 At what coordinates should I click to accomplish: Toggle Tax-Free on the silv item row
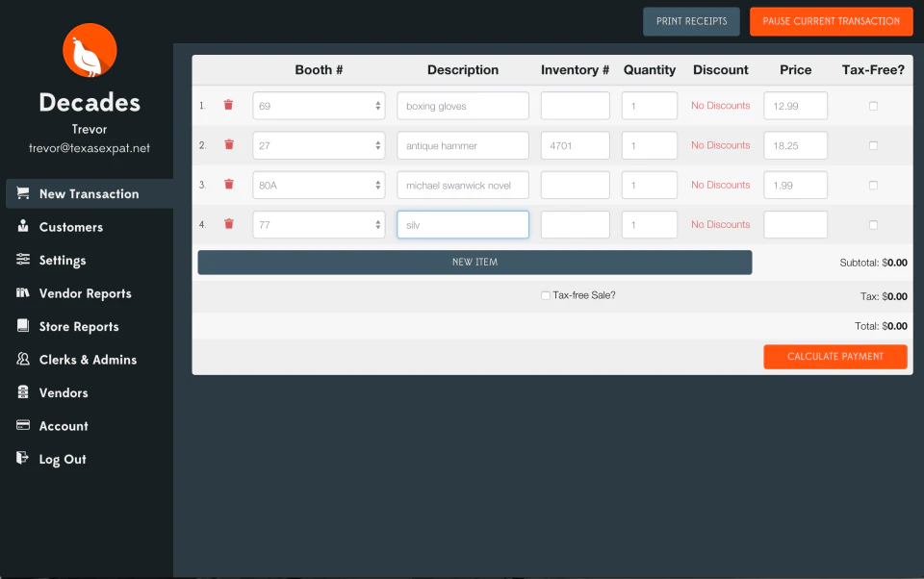(873, 224)
